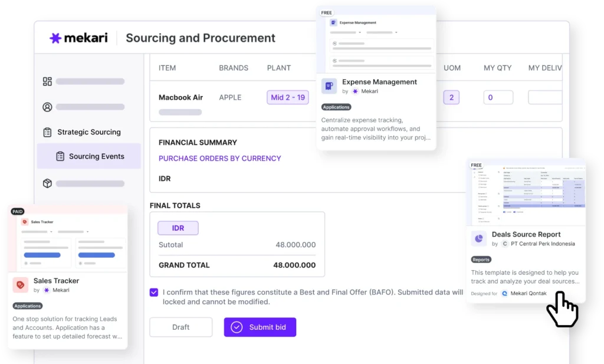
Task: Save the bid with the Draft button
Action: tap(180, 327)
